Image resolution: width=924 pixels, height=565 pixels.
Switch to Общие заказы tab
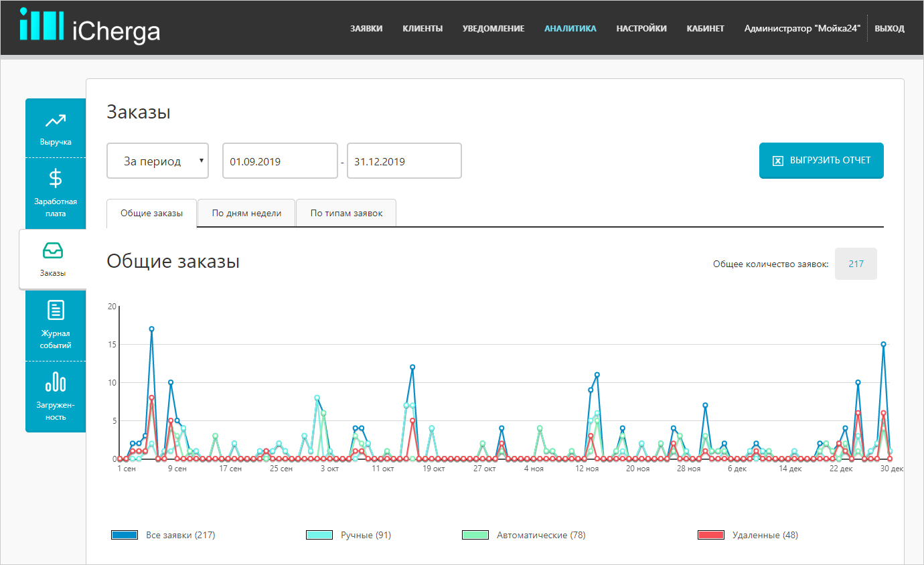click(x=151, y=213)
